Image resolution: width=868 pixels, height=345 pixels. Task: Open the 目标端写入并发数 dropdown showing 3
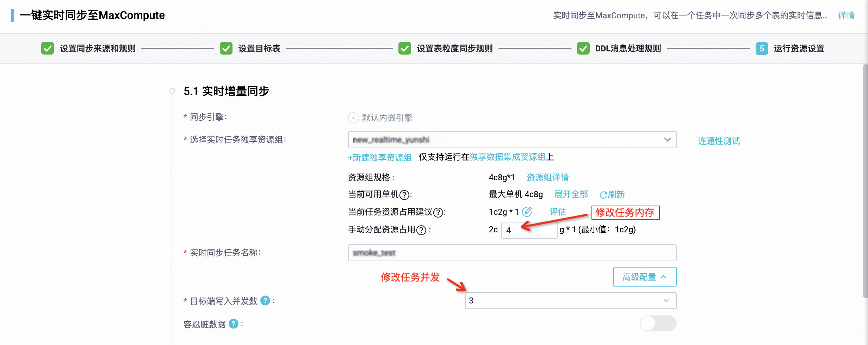point(571,301)
